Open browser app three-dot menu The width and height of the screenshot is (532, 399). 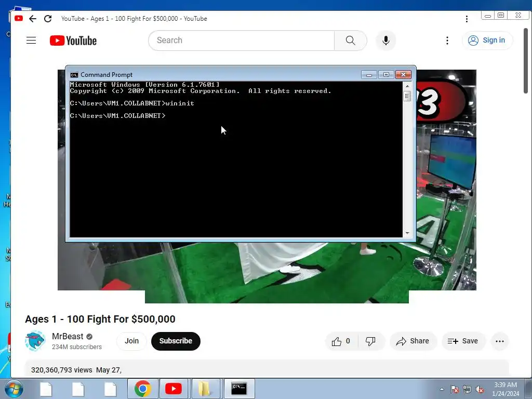coord(467,19)
